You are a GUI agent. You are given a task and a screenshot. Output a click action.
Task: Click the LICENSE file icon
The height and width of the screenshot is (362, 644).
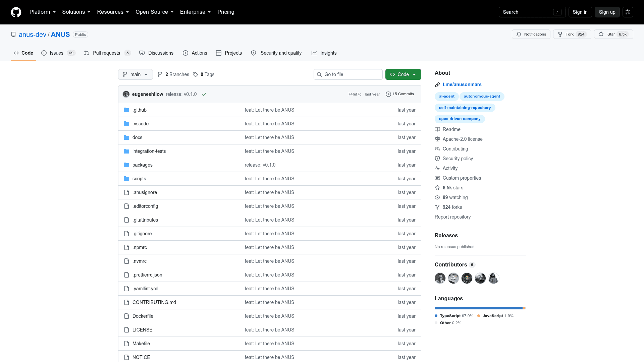[126, 330]
